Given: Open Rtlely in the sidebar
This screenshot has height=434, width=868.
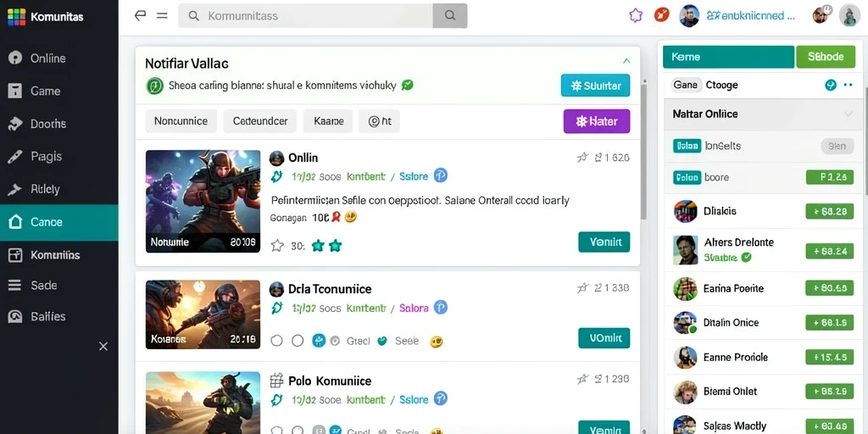Looking at the screenshot, I should [x=58, y=189].
